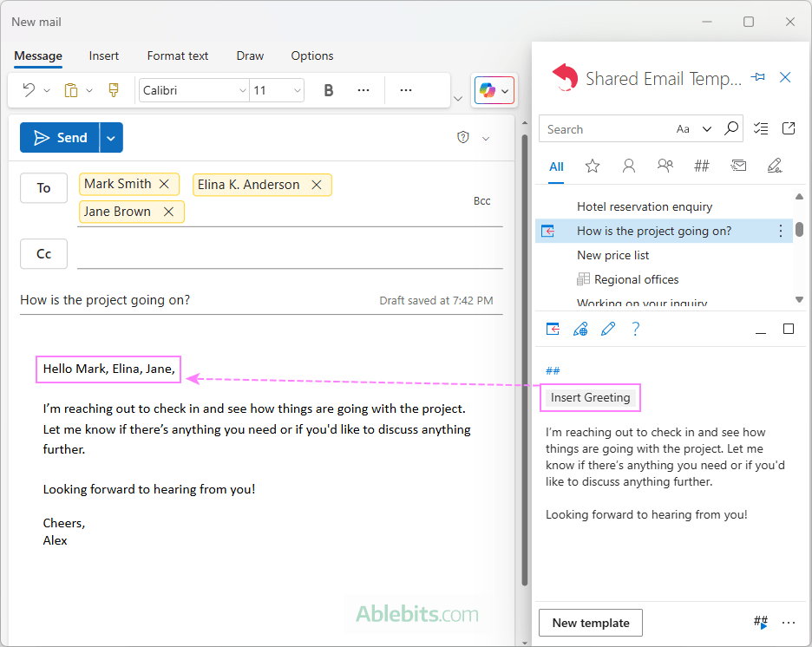Show Favorites star tab
The height and width of the screenshot is (647, 812).
(x=592, y=167)
